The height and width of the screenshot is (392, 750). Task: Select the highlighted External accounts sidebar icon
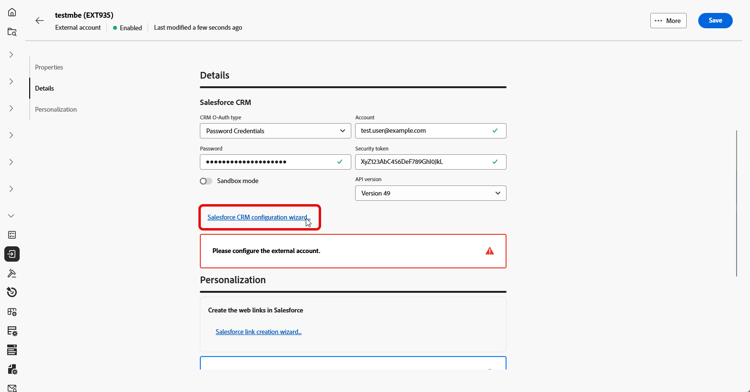point(12,254)
